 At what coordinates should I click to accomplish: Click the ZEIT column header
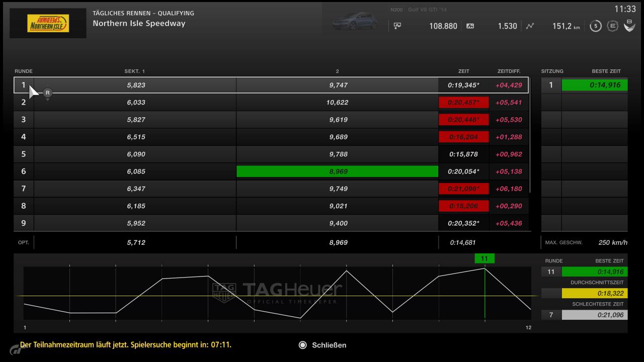[463, 71]
